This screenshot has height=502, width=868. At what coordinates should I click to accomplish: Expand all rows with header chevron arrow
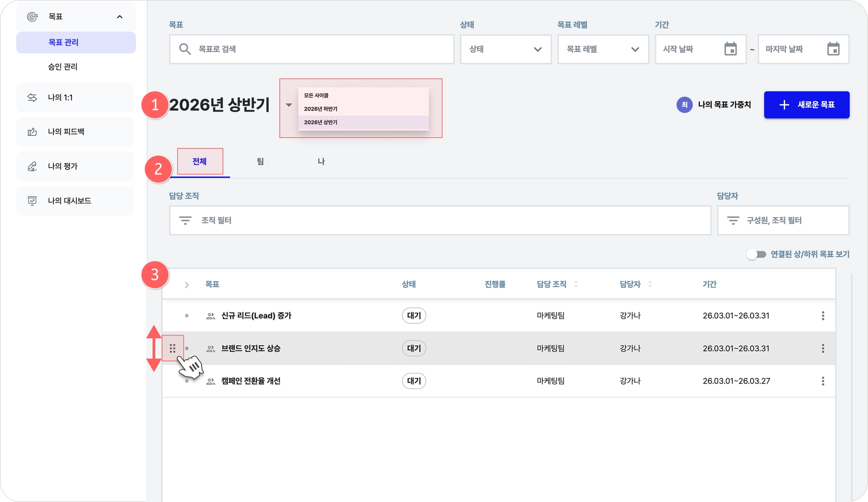point(186,285)
